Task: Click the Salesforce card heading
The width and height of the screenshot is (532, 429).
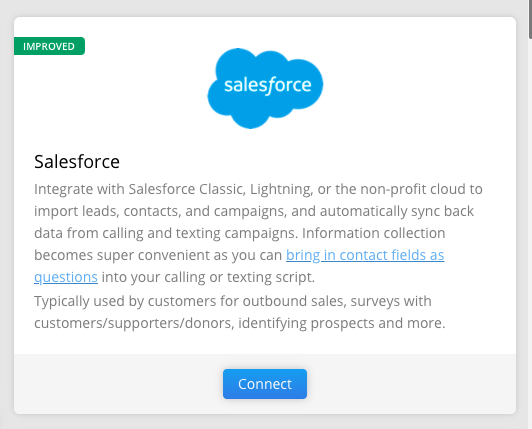Action: pos(77,162)
